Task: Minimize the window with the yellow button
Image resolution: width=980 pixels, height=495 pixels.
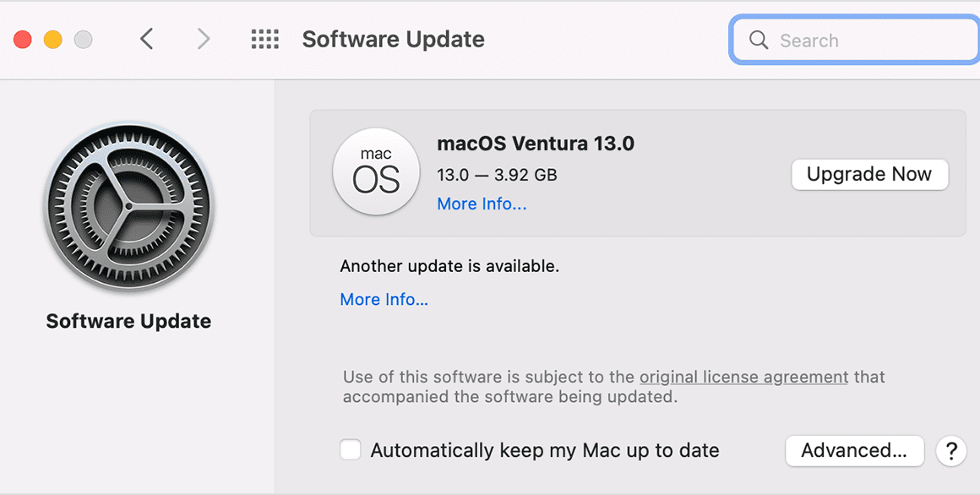Action: 52,40
